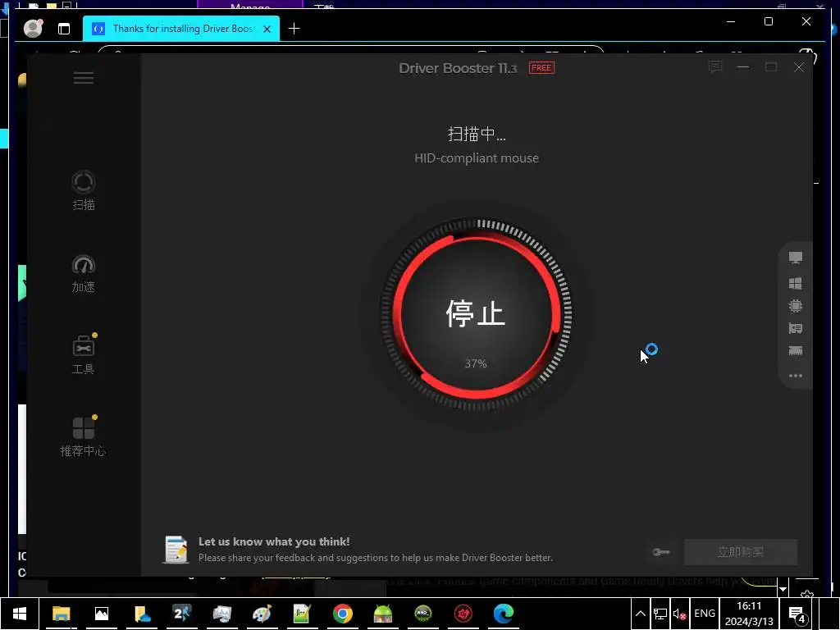Switch to Driver Booster in taskbar
Screen dimensions: 840x630
pyautogui.click(x=463, y=614)
